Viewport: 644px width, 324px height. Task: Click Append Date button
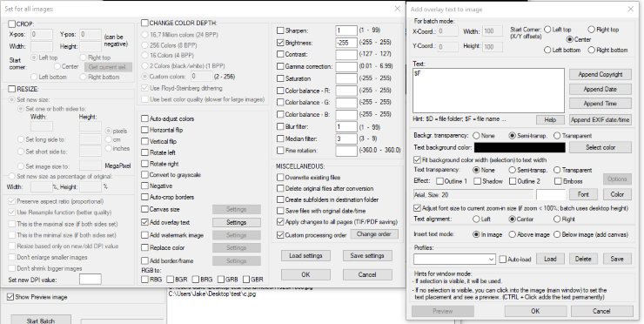coord(600,89)
